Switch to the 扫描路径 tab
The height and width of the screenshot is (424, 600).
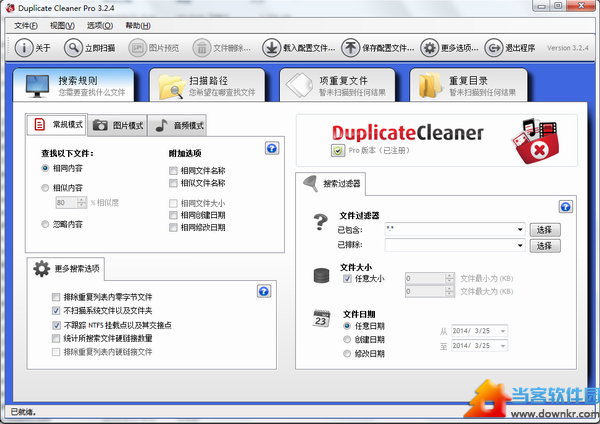pyautogui.click(x=207, y=85)
